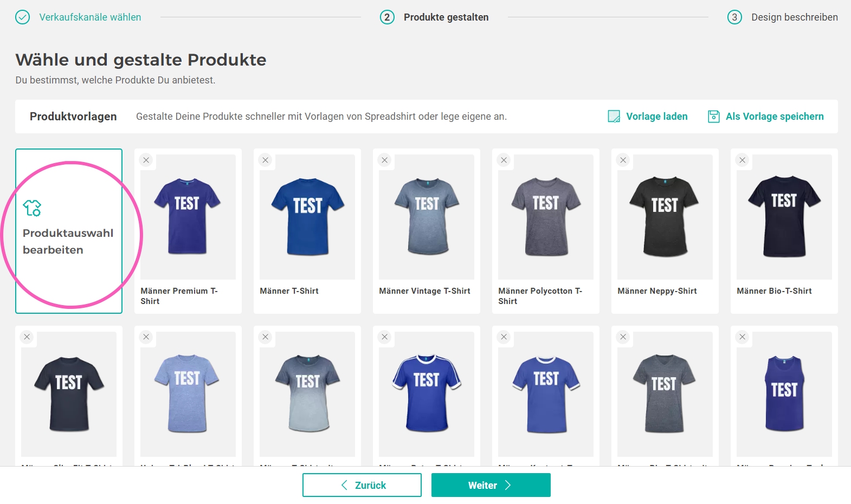Screen dimensions: 851x504
Task: Click the Als Vorlage speichern link
Action: pos(775,117)
